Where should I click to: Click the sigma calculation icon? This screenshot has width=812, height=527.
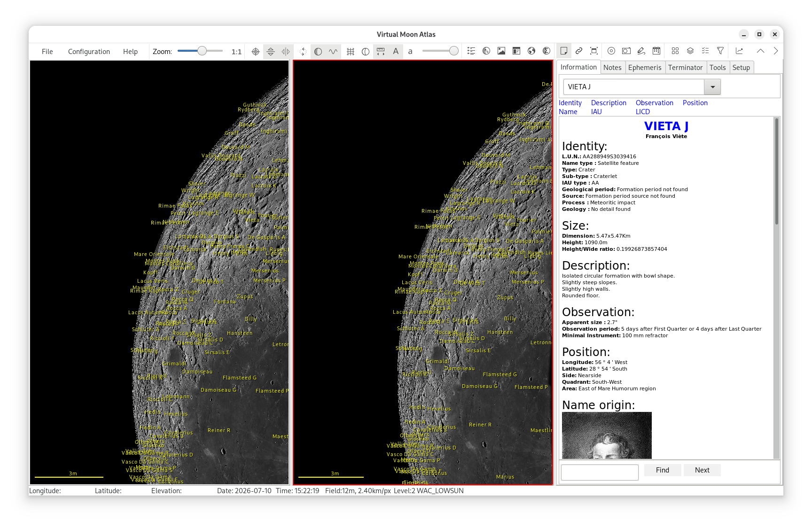[547, 51]
